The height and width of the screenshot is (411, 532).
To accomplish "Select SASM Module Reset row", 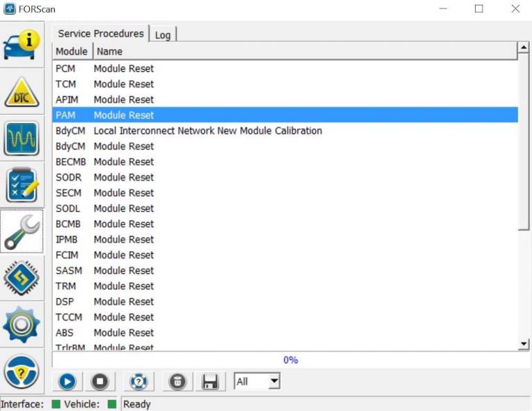I will (x=285, y=271).
